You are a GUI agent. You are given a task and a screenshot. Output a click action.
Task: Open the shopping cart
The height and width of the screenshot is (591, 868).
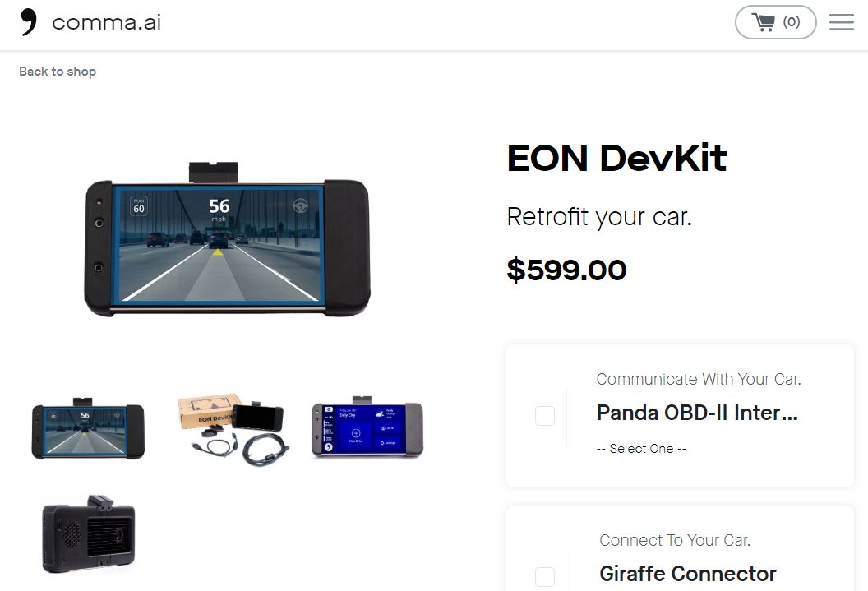point(775,22)
